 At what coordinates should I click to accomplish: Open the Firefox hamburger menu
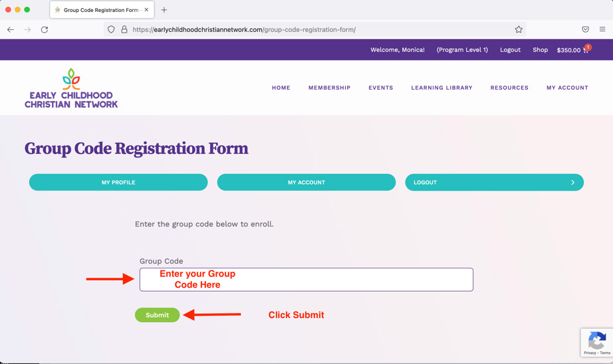(x=602, y=29)
